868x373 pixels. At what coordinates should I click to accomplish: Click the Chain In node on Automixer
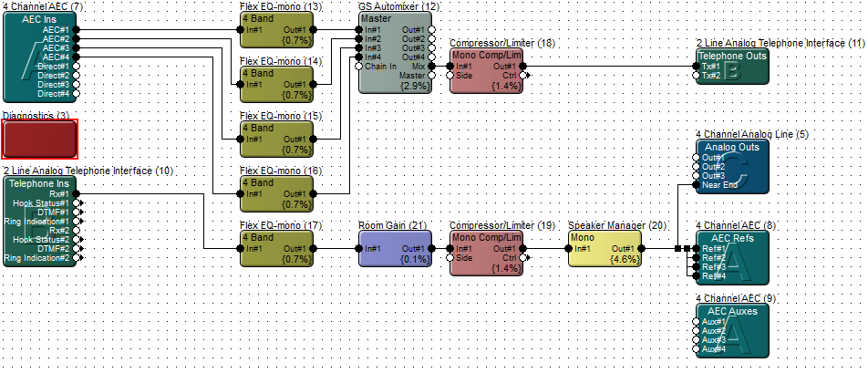point(358,66)
